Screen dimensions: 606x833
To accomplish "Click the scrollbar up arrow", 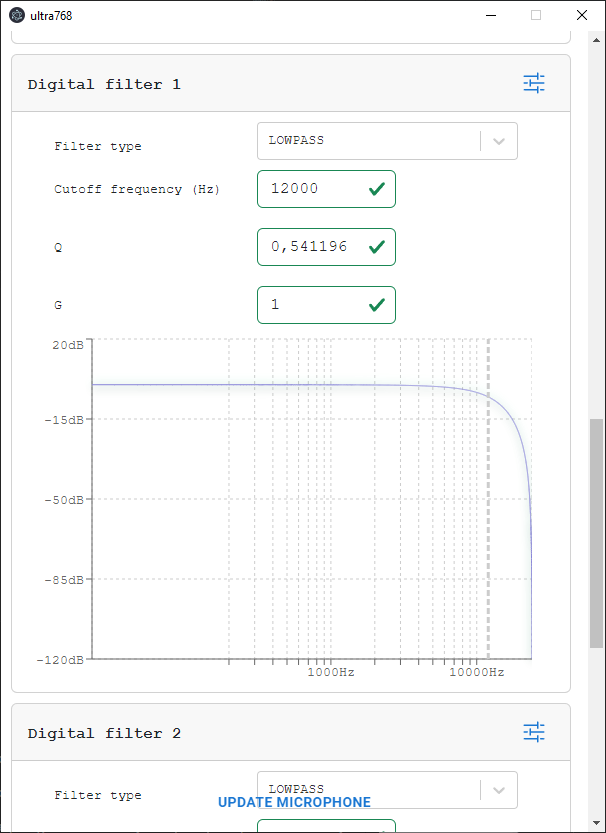I will pyautogui.click(x=596, y=39).
